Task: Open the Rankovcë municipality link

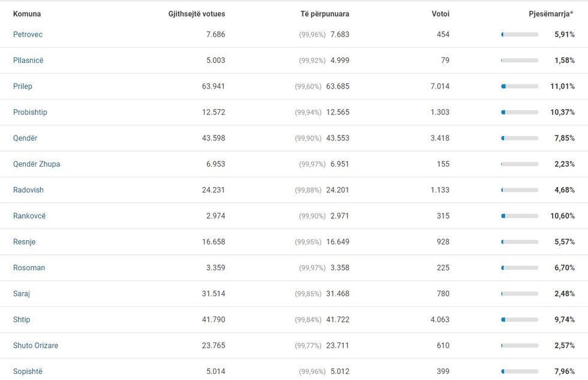Action: 29,216
